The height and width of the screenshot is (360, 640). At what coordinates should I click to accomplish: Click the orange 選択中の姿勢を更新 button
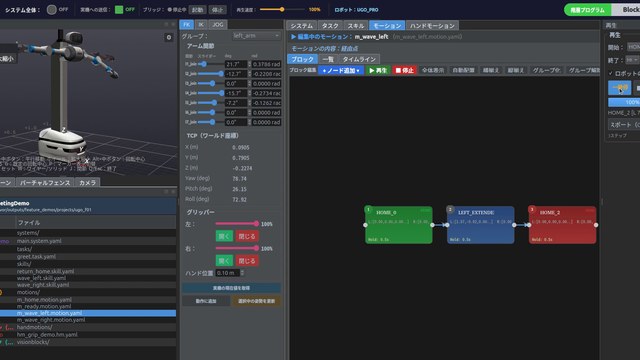click(x=256, y=301)
